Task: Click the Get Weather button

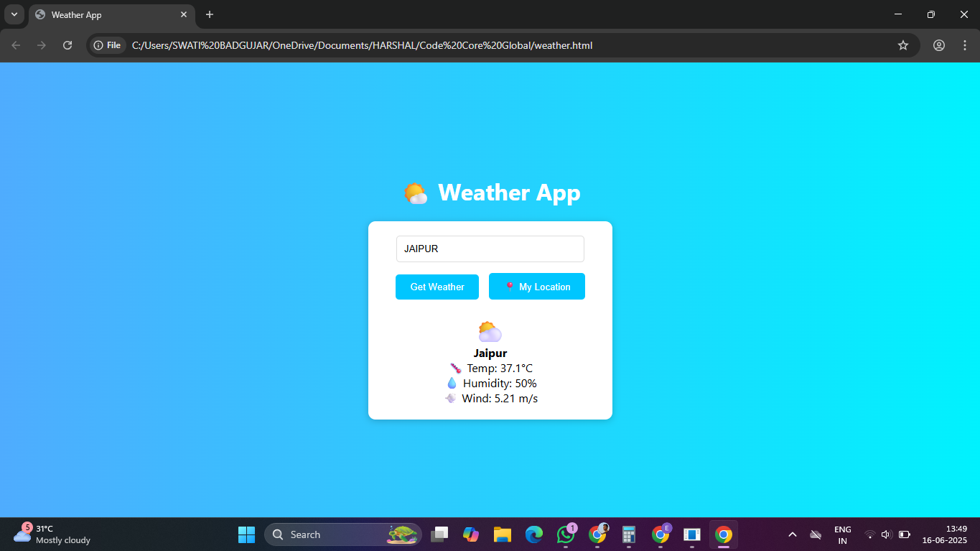Action: [x=437, y=287]
